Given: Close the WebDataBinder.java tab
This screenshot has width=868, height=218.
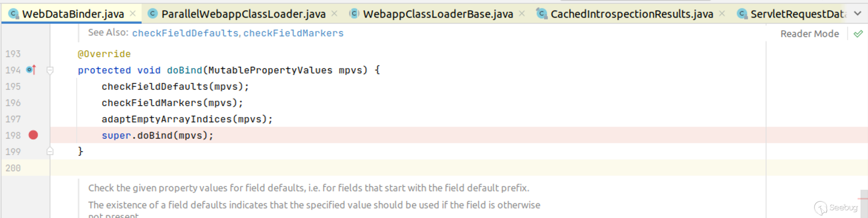Looking at the screenshot, I should click(133, 14).
